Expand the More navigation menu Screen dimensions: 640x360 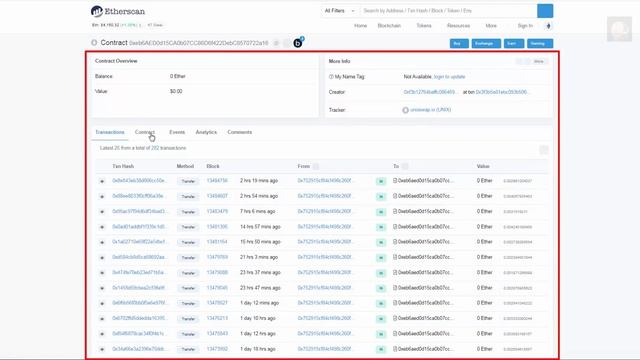pyautogui.click(x=491, y=26)
